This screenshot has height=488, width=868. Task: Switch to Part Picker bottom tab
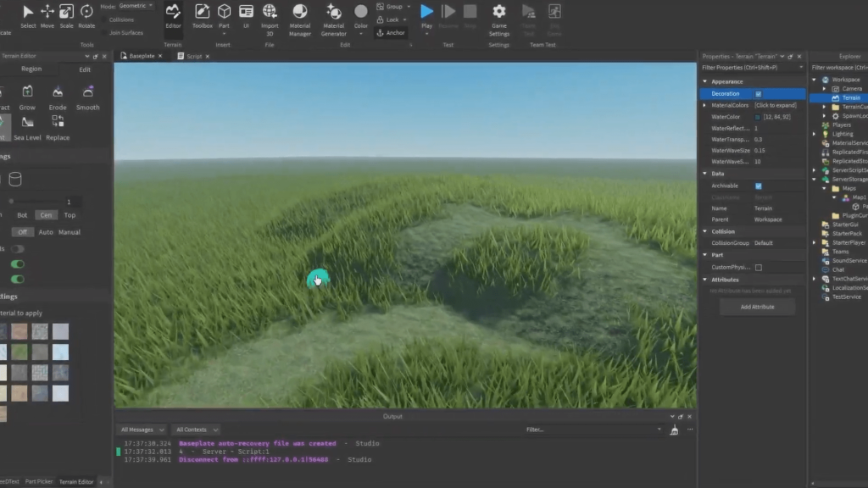(39, 482)
